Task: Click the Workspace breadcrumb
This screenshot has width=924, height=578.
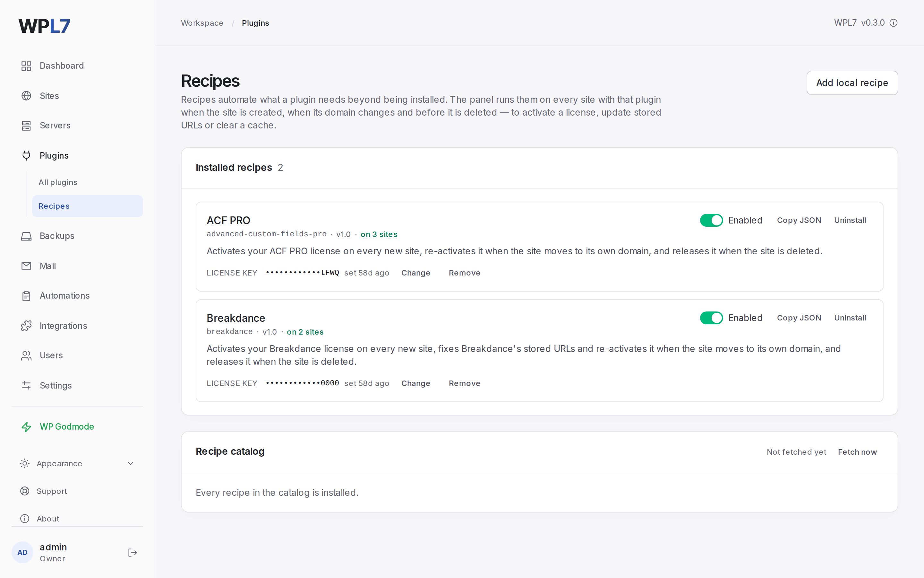Action: coord(202,23)
